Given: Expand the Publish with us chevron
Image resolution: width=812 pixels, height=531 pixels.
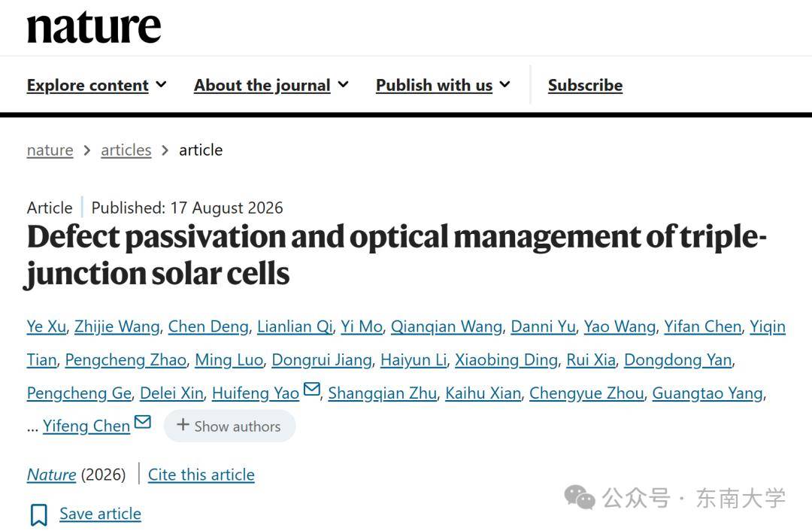Looking at the screenshot, I should click(505, 84).
